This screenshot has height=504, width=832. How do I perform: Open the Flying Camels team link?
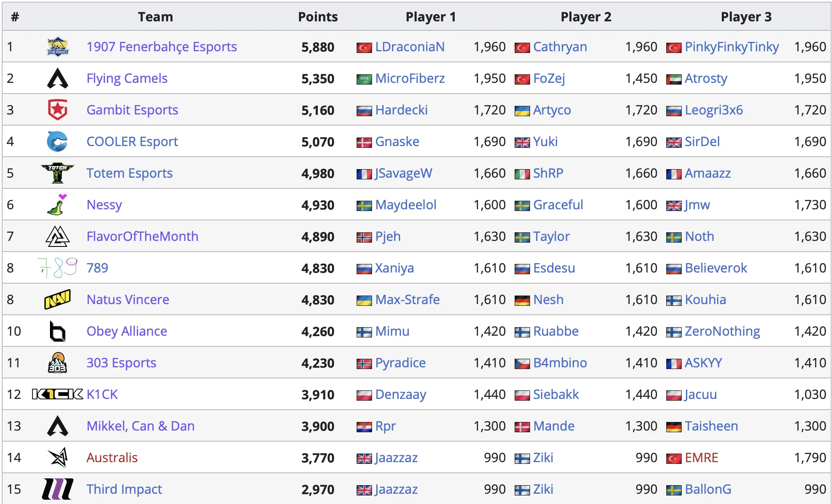[127, 79]
